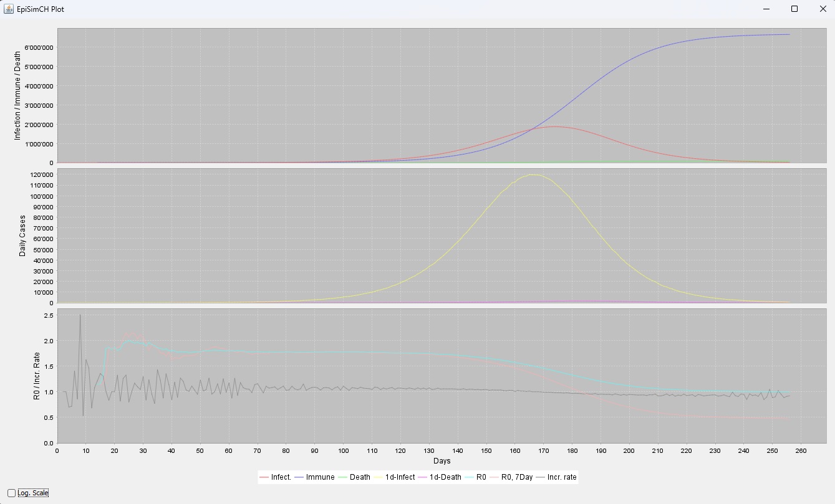The image size is (835, 504).
Task: Open the window menu via EpiSimCH Plot title
Action: [40, 9]
